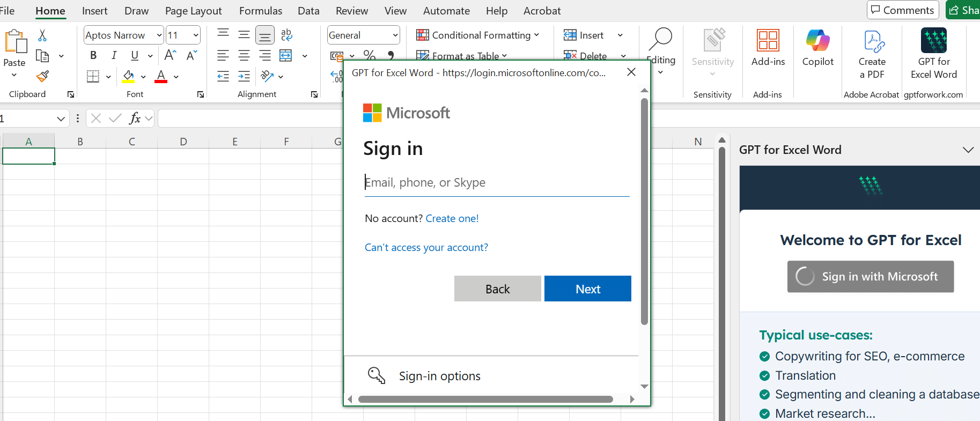Open Font dialog launcher
This screenshot has height=421, width=980.
[201, 94]
